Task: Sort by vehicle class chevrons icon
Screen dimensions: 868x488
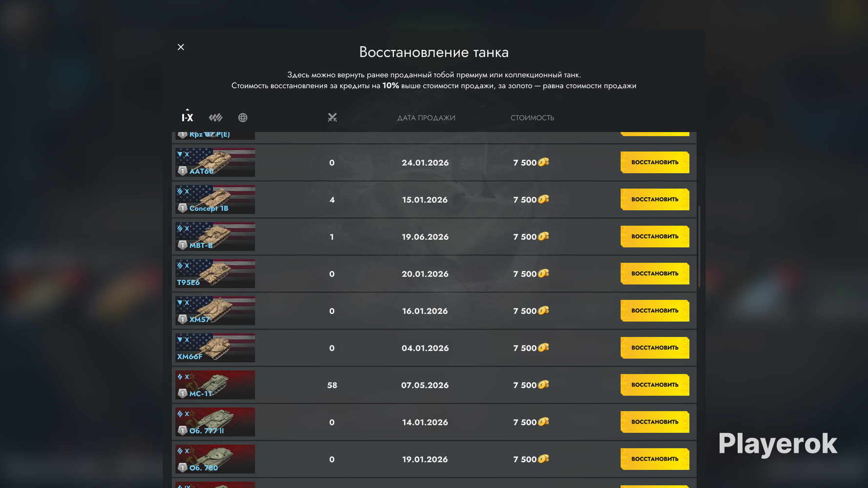Action: (215, 118)
